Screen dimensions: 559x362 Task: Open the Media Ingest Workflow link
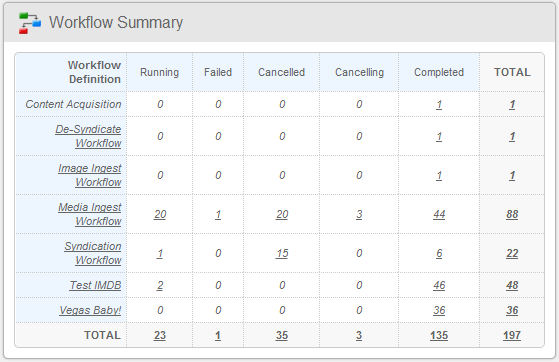89,214
